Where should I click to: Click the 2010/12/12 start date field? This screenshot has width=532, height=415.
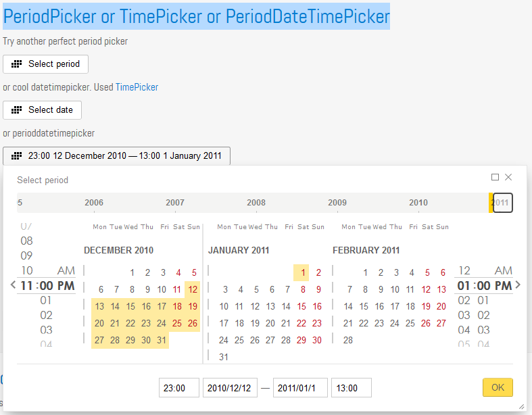(230, 388)
